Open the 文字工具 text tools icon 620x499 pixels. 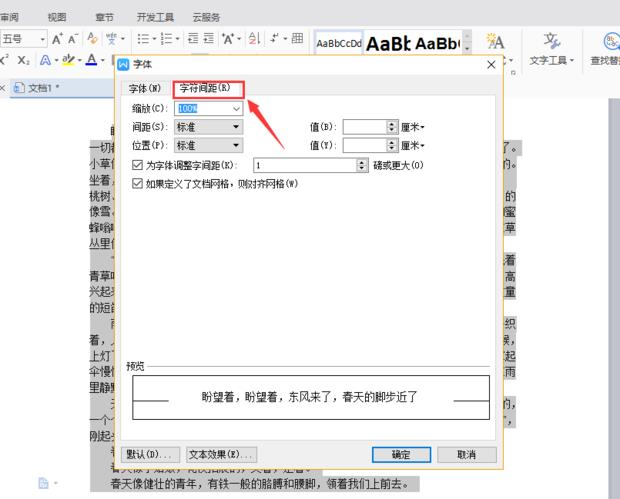[x=551, y=41]
